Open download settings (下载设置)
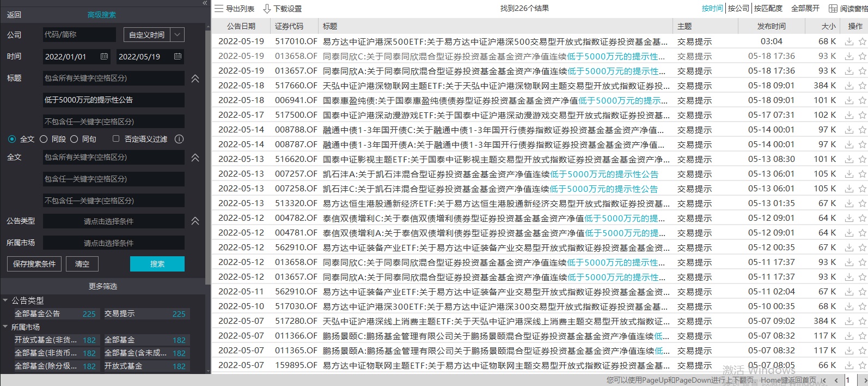The width and height of the screenshot is (868, 386). click(267, 9)
